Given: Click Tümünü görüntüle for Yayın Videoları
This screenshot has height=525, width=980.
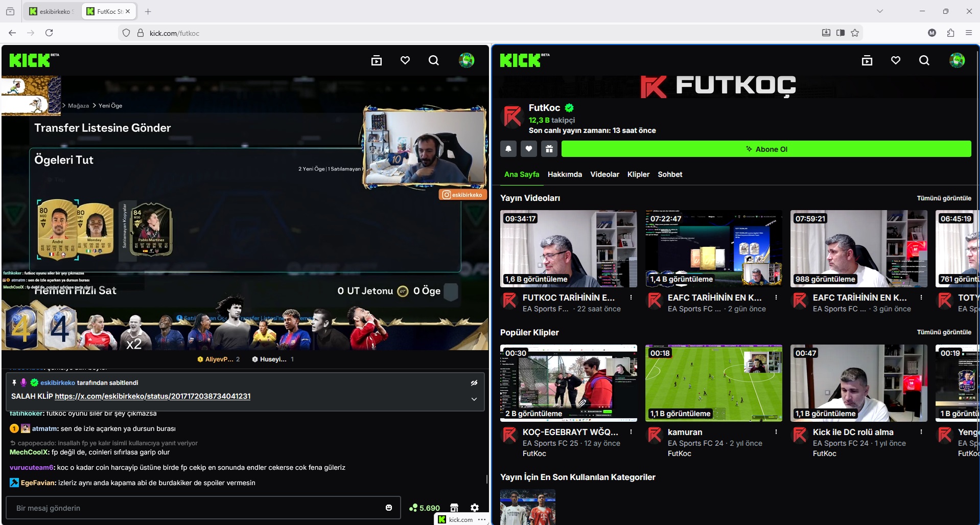Looking at the screenshot, I should (944, 198).
